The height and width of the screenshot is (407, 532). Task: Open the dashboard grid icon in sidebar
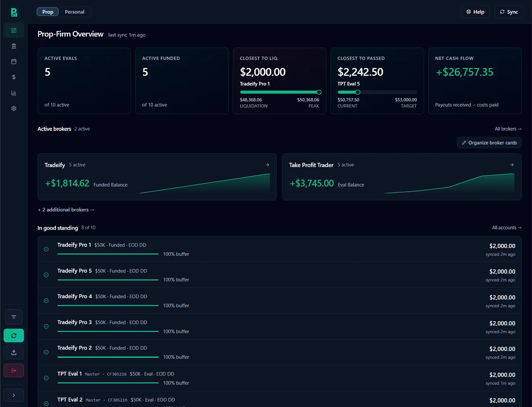(14, 30)
